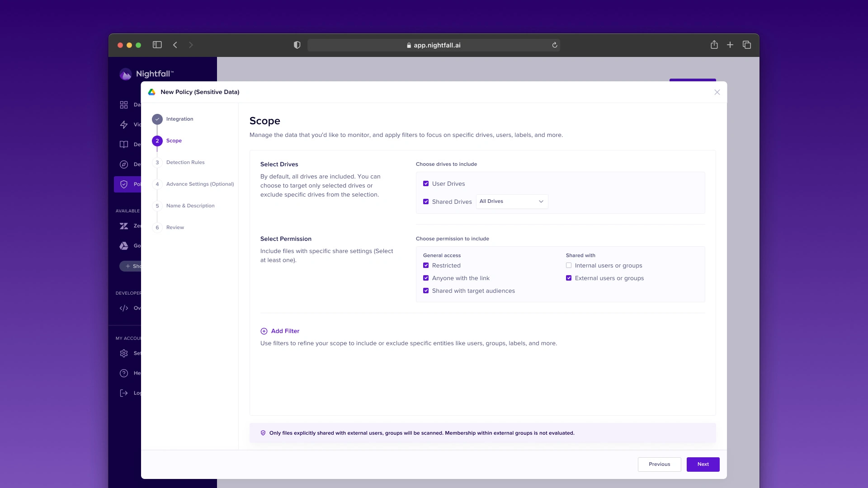The width and height of the screenshot is (868, 488).
Task: Click the Zendesk icon in sidebar
Action: pos(124,226)
